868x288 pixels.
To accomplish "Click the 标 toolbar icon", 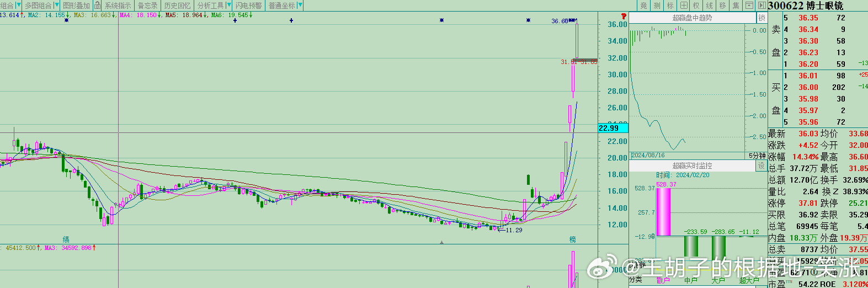I will tap(670, 6).
